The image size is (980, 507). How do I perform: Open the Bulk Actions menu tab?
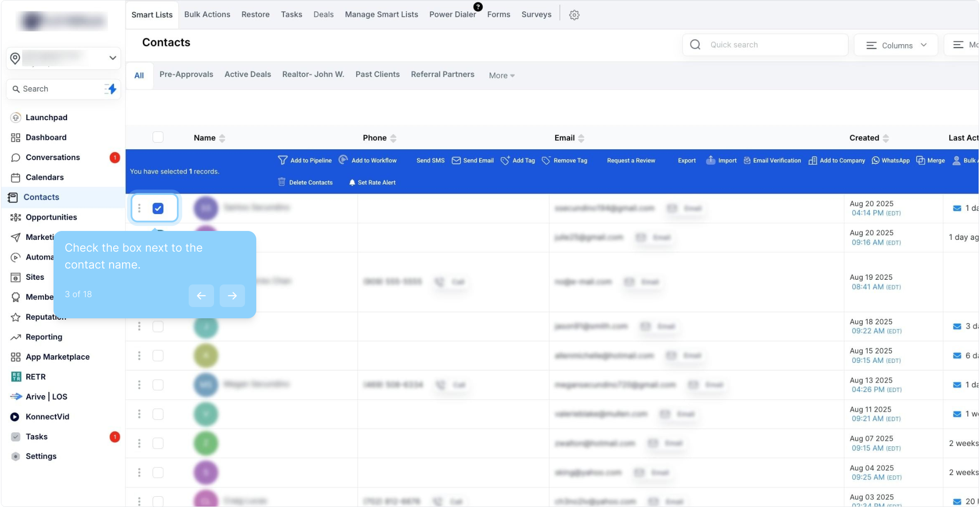tap(207, 15)
